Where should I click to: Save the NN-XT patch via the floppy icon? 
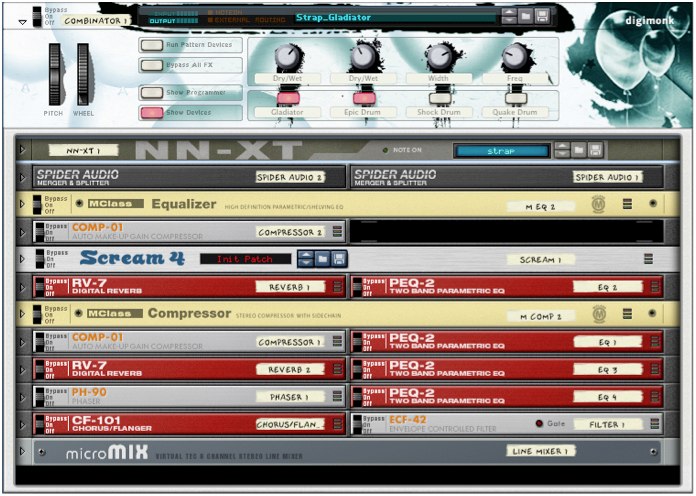[595, 150]
